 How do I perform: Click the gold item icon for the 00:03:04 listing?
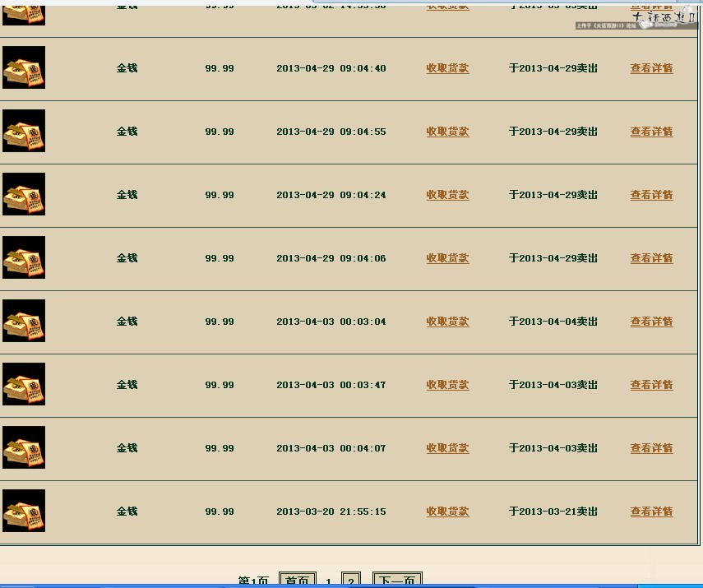pos(24,321)
